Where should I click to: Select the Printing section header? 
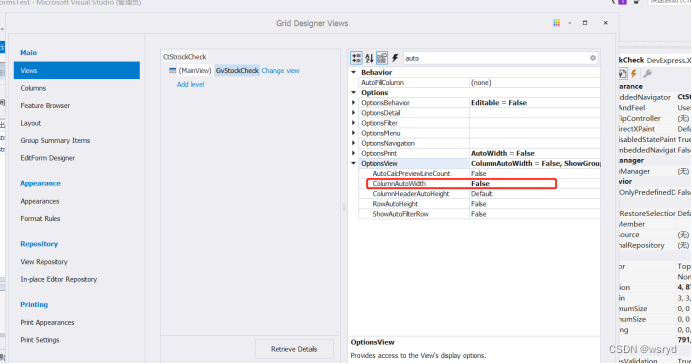coord(34,304)
